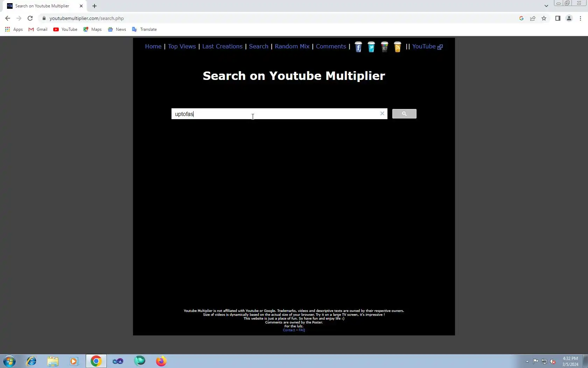Viewport: 588px width, 368px height.
Task: Open the Chrome profile menu
Action: pyautogui.click(x=569, y=18)
